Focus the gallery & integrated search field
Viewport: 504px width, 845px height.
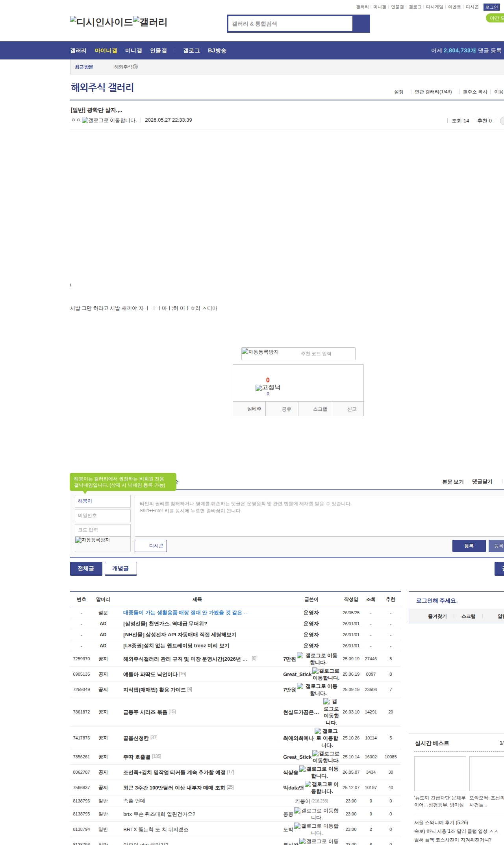tap(290, 24)
